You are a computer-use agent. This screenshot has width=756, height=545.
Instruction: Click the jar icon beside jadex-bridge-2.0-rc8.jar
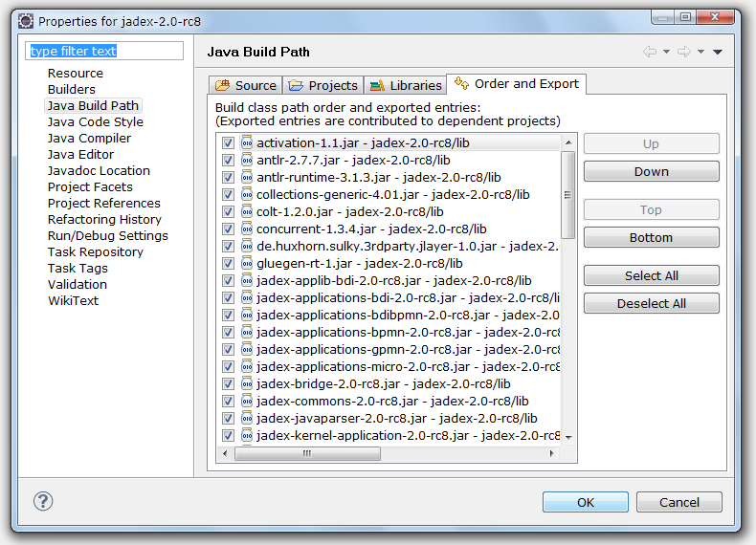click(x=246, y=384)
